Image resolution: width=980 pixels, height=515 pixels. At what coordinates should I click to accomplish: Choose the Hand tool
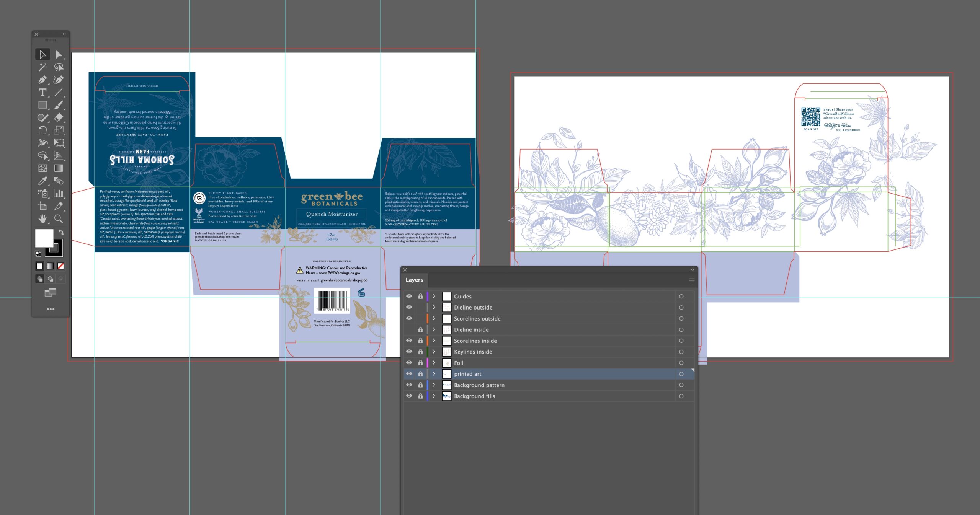pyautogui.click(x=42, y=218)
